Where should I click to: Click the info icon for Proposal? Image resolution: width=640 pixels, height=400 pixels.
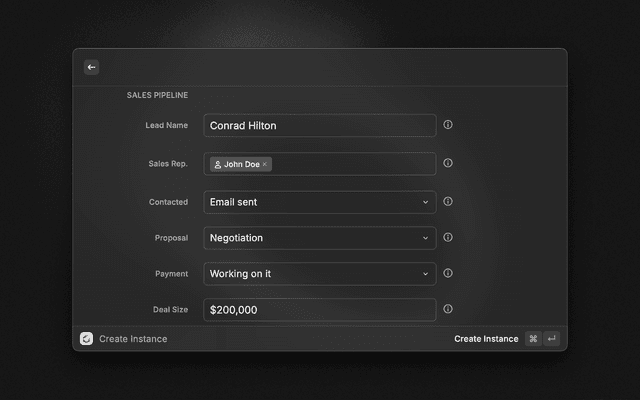click(448, 237)
